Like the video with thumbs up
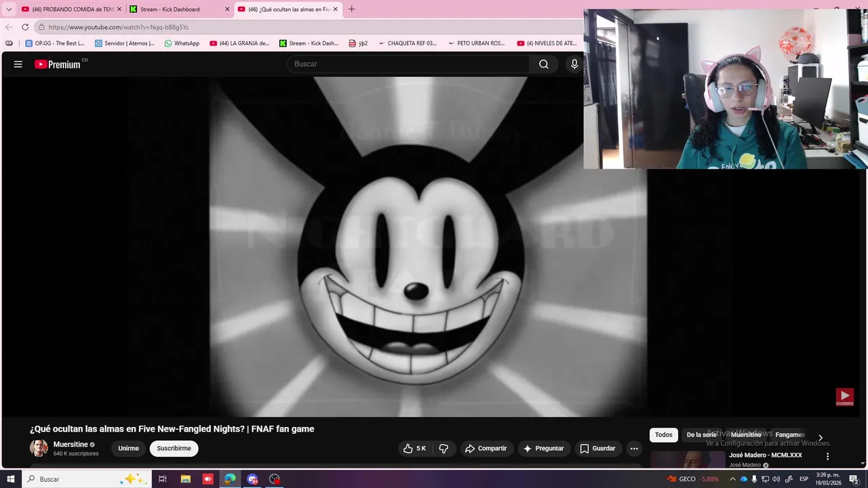This screenshot has height=488, width=868. click(414, 449)
